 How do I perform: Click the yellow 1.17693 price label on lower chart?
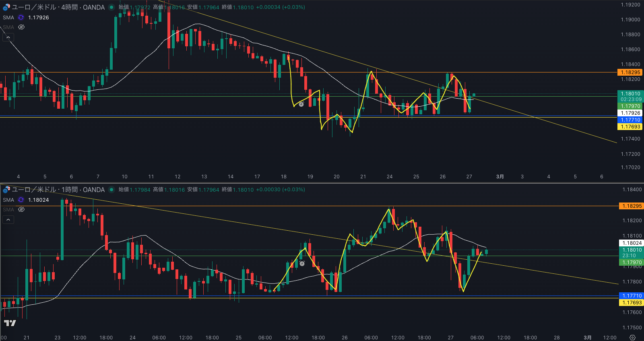click(x=632, y=303)
